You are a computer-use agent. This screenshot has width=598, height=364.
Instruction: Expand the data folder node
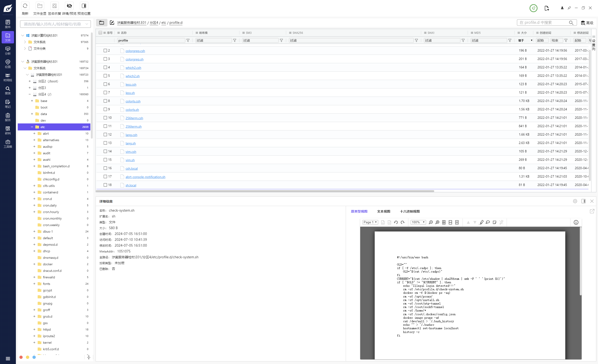32,114
